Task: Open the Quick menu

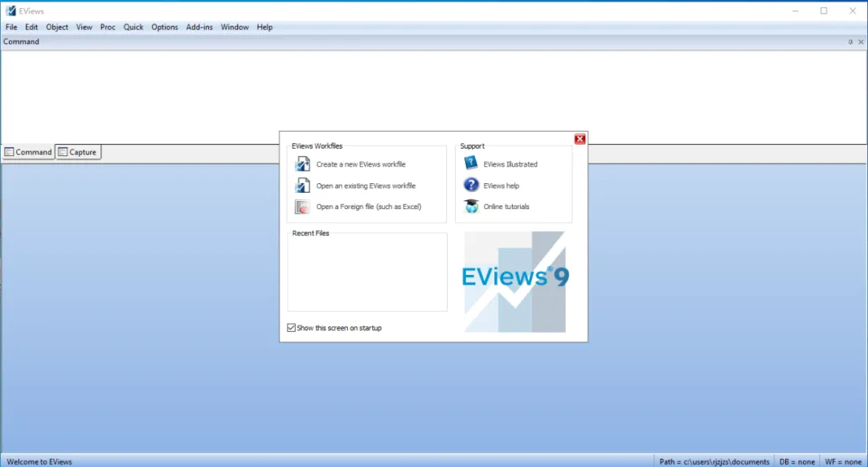Action: pos(133,27)
